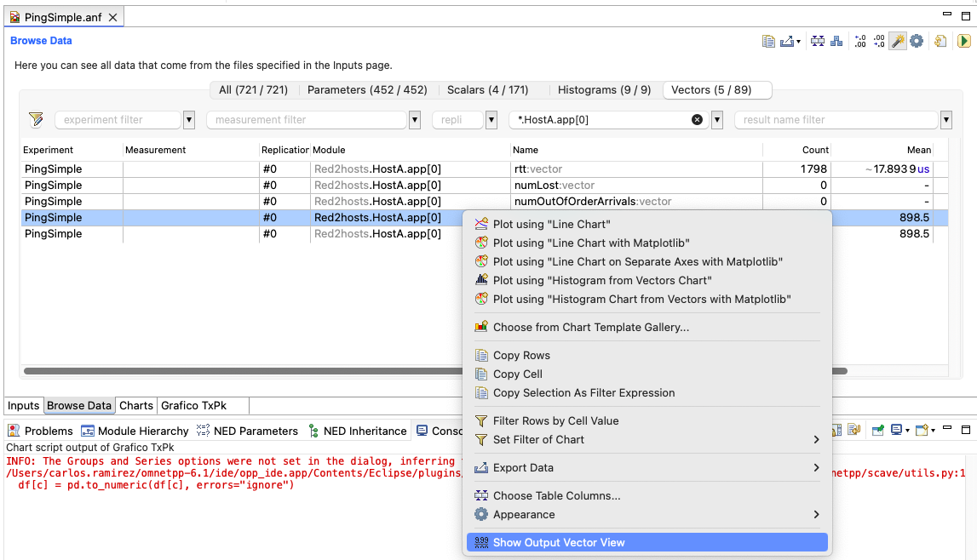Expand the result name filter dropdown

945,119
